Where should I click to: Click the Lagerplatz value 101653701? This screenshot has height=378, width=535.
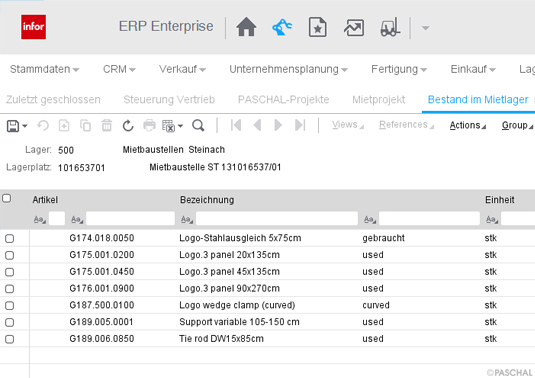pyautogui.click(x=82, y=168)
